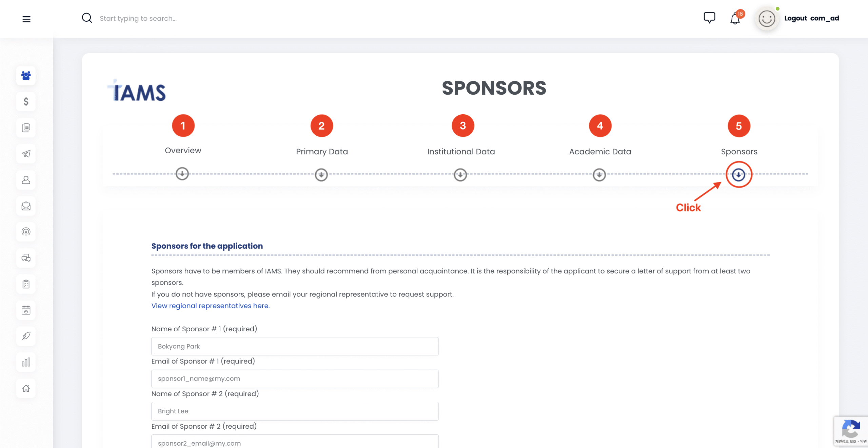Expand the Primary Data step arrow

coord(321,175)
